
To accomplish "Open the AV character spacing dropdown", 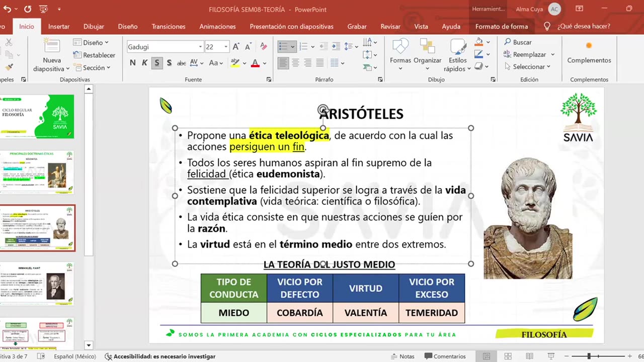I will [201, 63].
